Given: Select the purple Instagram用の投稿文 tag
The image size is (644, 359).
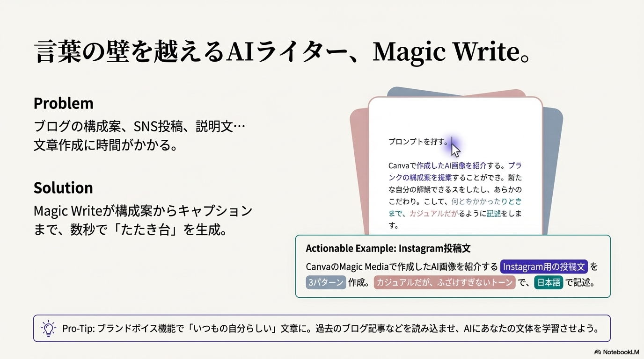Looking at the screenshot, I should point(544,266).
